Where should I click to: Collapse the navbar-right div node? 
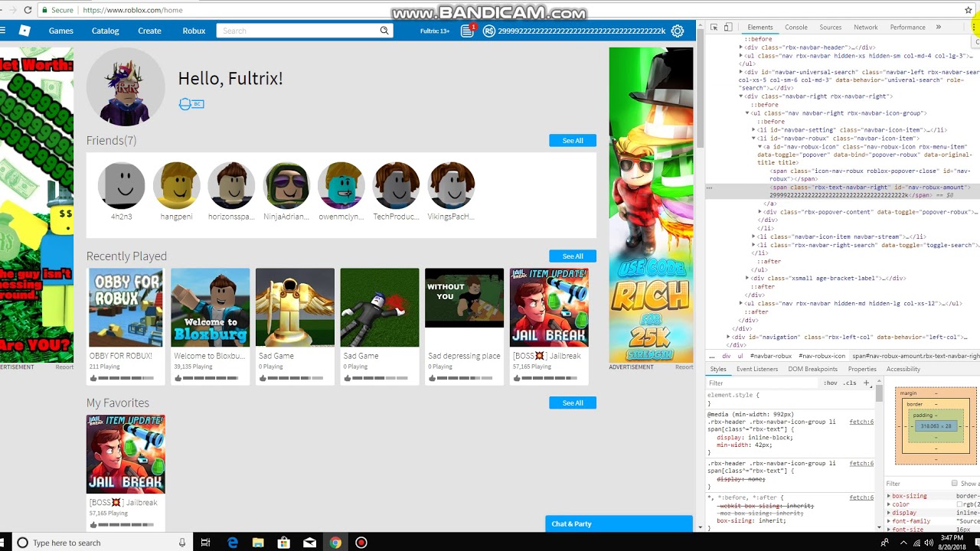pos(741,96)
